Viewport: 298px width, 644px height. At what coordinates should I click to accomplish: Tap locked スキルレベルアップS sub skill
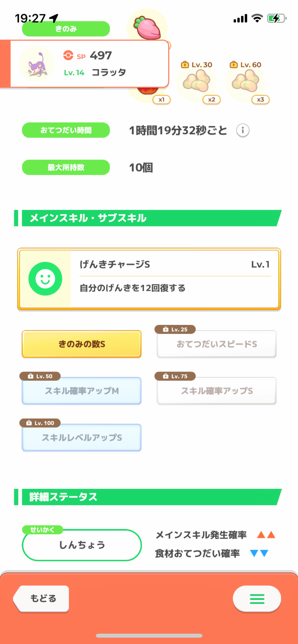(82, 438)
